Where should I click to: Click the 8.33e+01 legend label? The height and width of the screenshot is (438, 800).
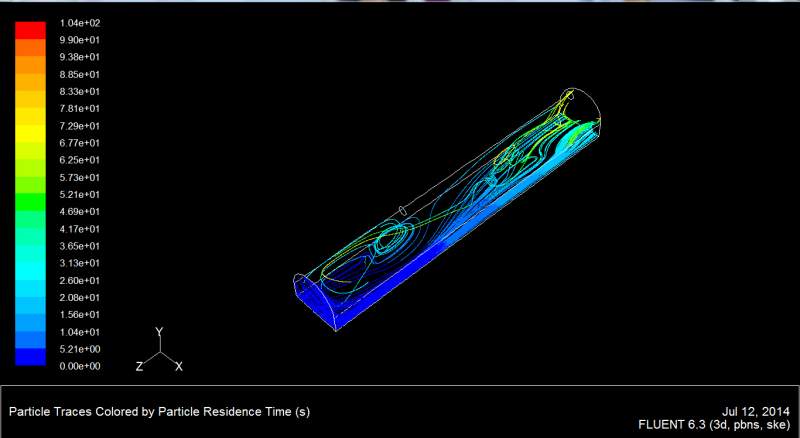(80, 92)
